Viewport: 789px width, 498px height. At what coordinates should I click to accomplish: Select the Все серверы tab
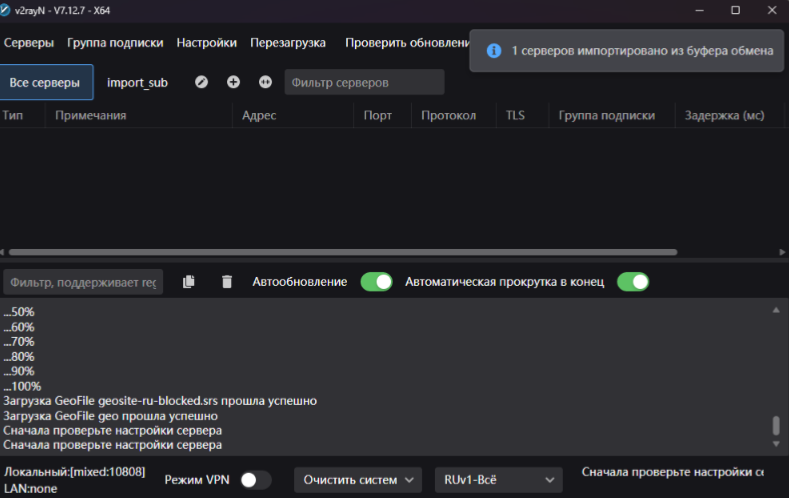coord(45,82)
